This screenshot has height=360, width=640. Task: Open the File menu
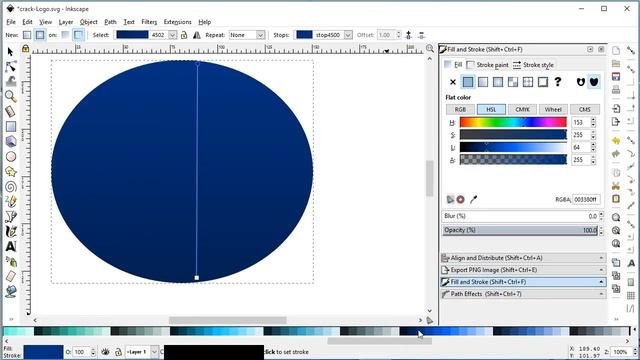pyautogui.click(x=11, y=22)
